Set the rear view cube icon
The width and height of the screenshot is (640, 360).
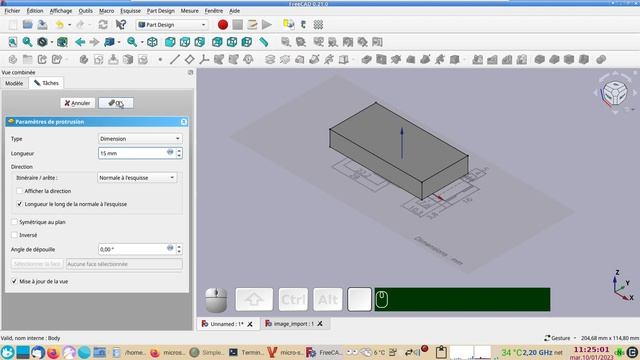click(x=217, y=42)
